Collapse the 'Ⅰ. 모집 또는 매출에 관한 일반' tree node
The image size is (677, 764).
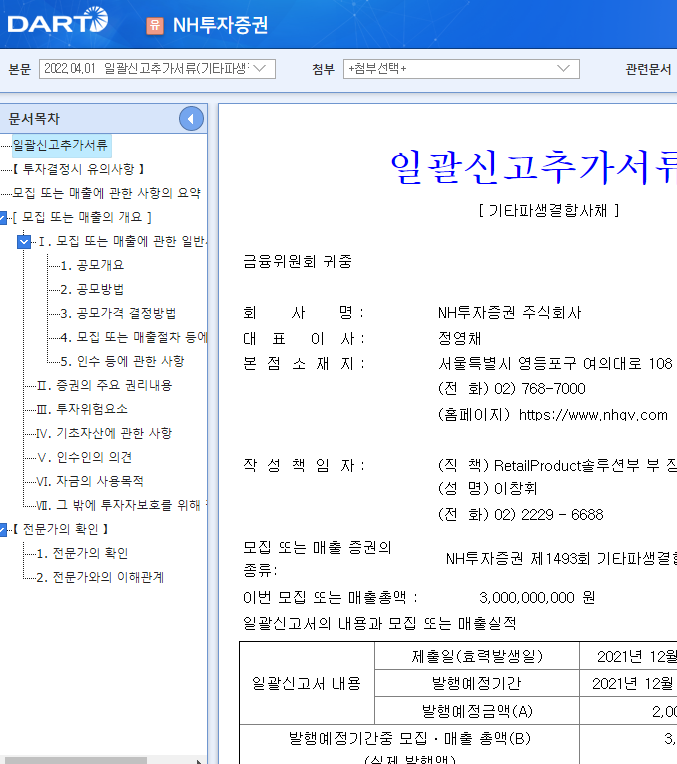tap(24, 241)
